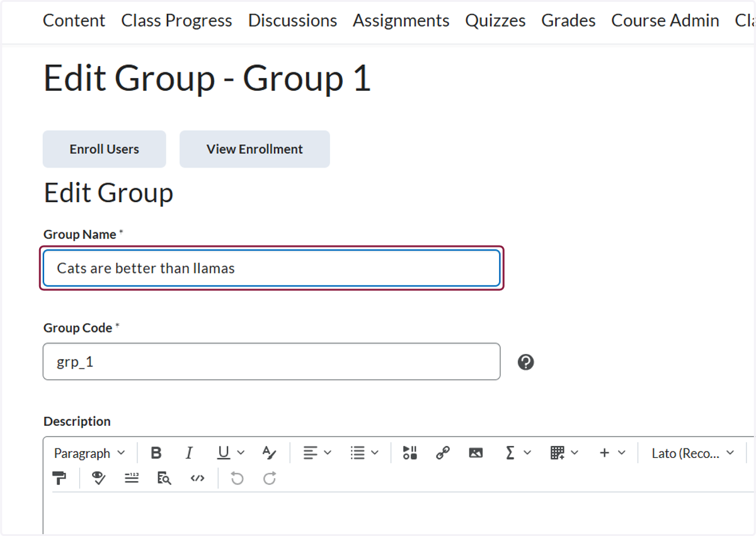Screen dimensions: 756x536
Task: Open the Lato font family dropdown
Action: tap(693, 453)
